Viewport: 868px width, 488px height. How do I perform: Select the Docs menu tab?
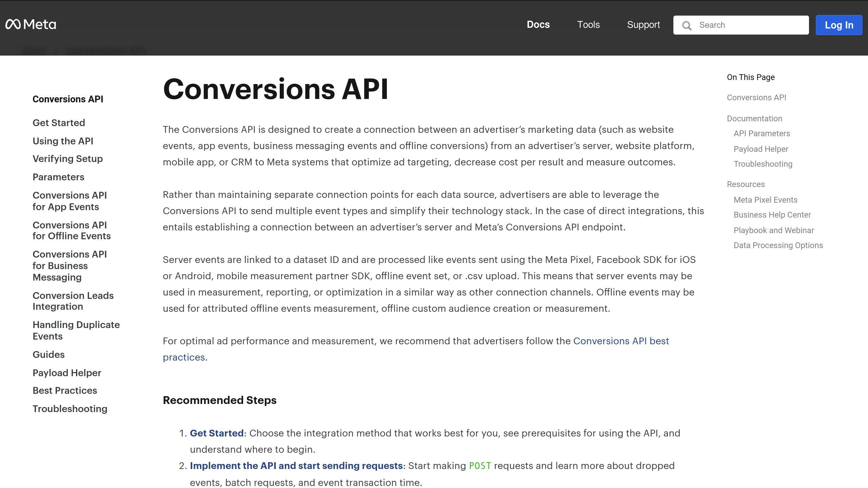[538, 24]
